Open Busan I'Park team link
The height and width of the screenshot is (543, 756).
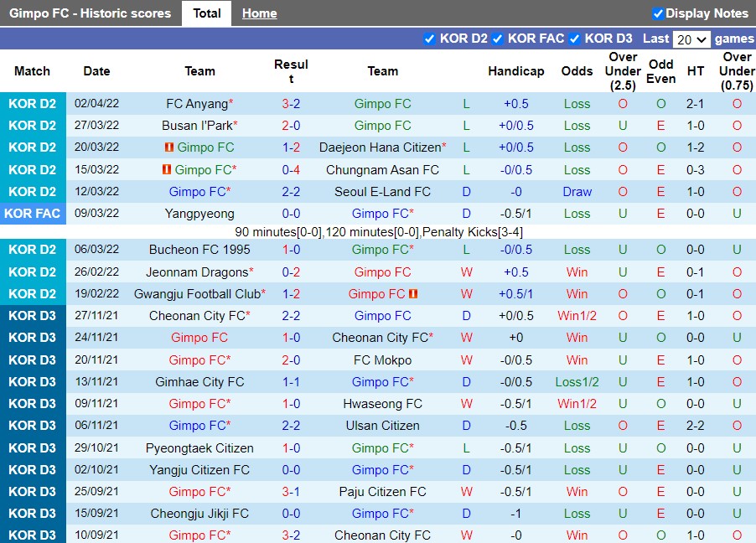[x=197, y=126]
